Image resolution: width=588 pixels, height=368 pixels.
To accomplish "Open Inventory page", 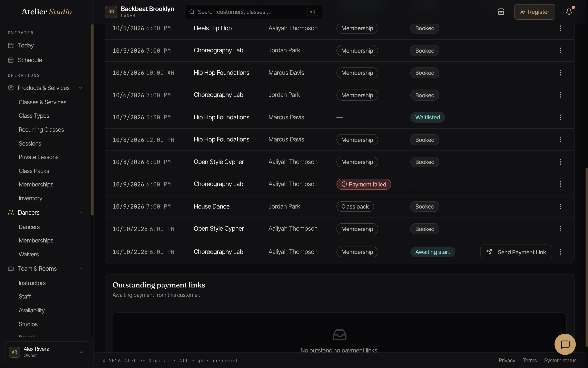I will [30, 198].
